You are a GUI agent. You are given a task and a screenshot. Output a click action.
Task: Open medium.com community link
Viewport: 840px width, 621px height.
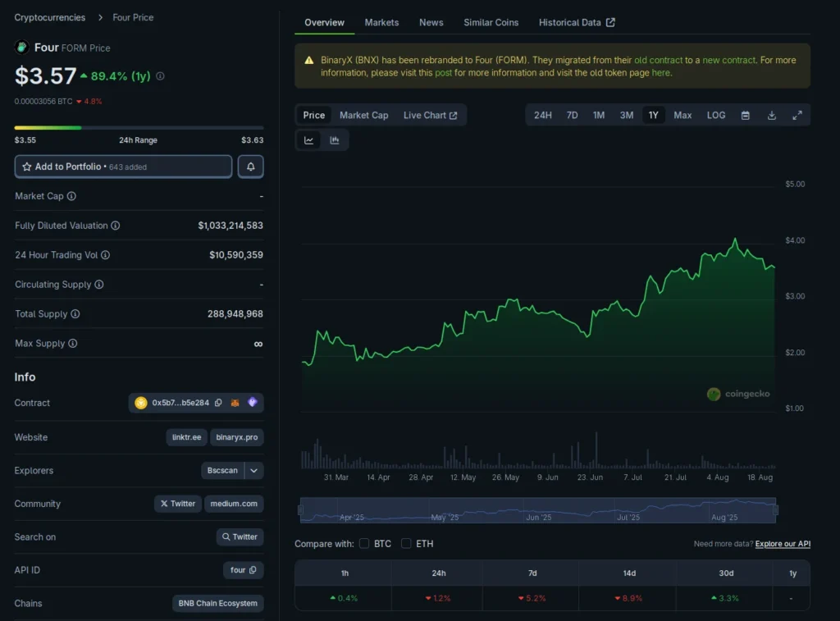click(234, 504)
